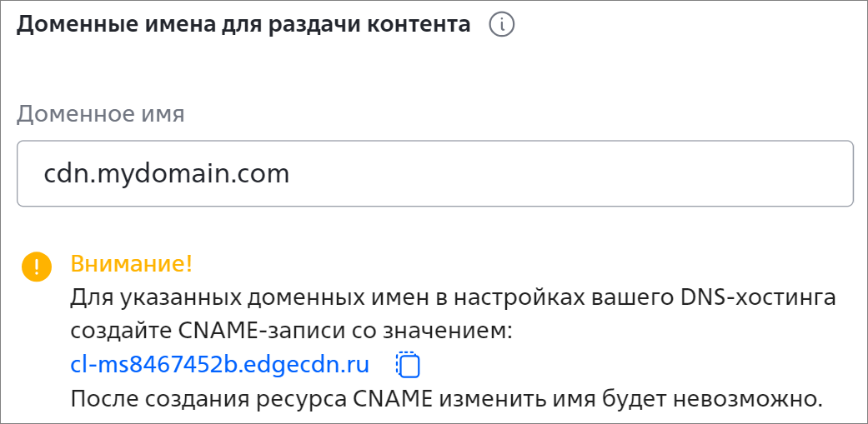Focus the Доменное имя input field
The height and width of the screenshot is (424, 868).
tap(435, 173)
